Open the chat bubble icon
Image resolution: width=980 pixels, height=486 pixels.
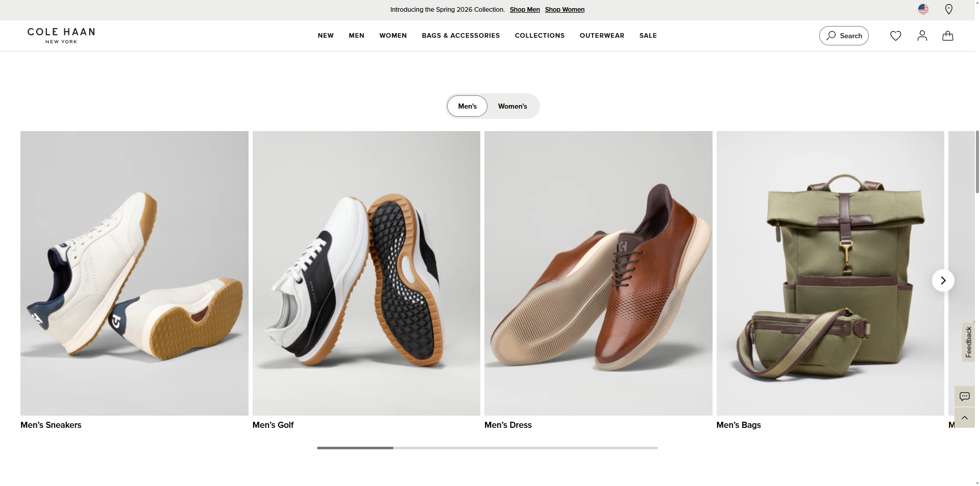point(965,396)
